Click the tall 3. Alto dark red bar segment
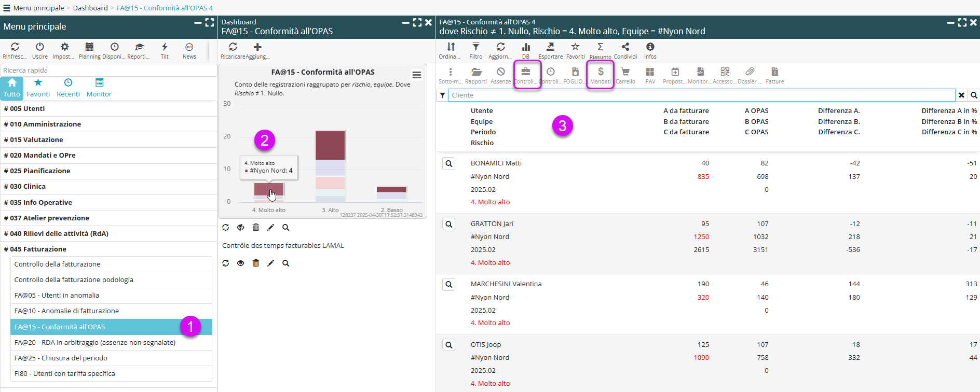Image resolution: width=980 pixels, height=392 pixels. (x=330, y=145)
